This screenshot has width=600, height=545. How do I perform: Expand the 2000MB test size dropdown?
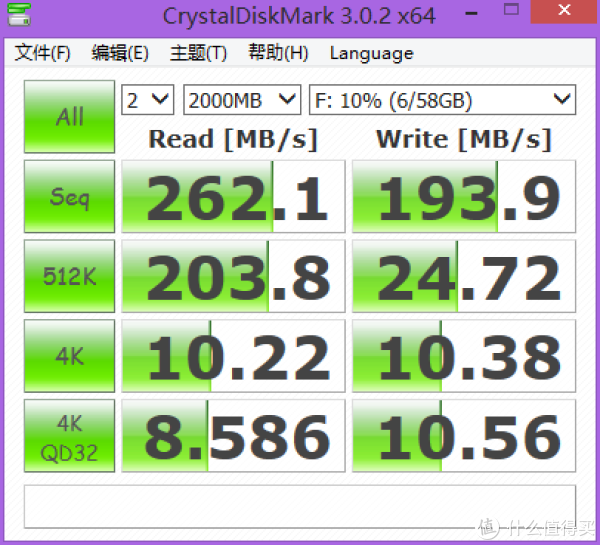[242, 100]
